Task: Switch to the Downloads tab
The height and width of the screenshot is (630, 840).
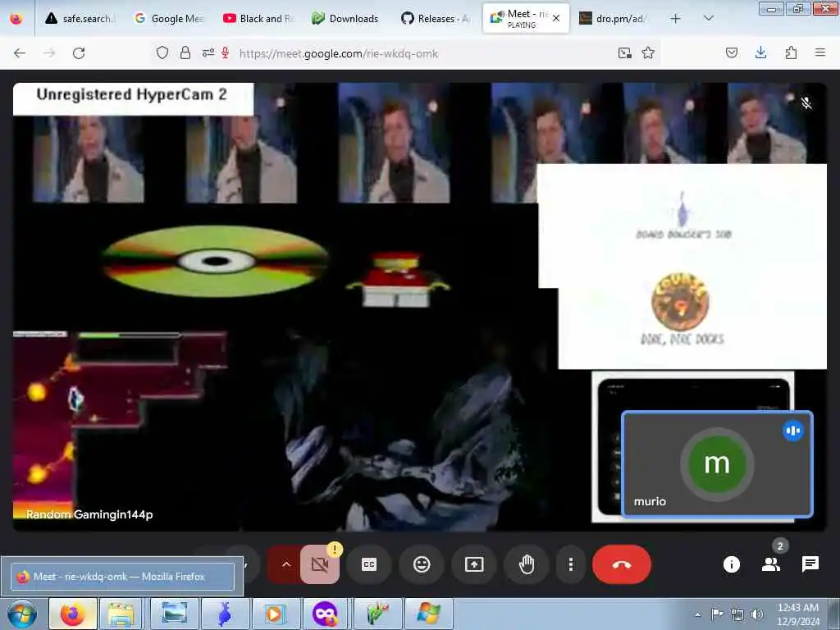Action: tap(347, 19)
